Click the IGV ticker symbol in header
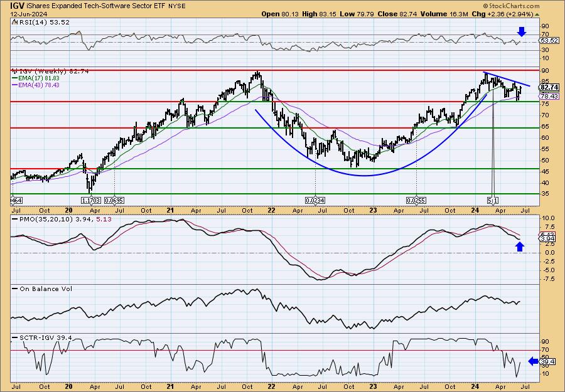Screen dimensions: 565x392 click(18, 6)
